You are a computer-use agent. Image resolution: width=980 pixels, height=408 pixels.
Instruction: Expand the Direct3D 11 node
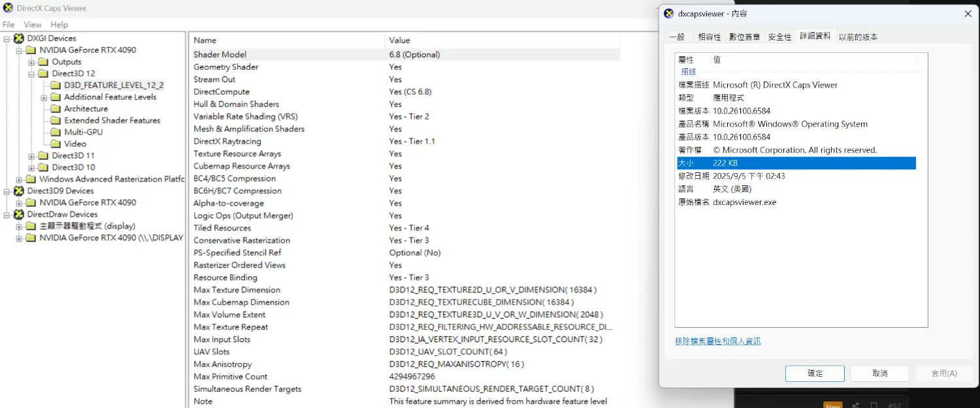31,156
